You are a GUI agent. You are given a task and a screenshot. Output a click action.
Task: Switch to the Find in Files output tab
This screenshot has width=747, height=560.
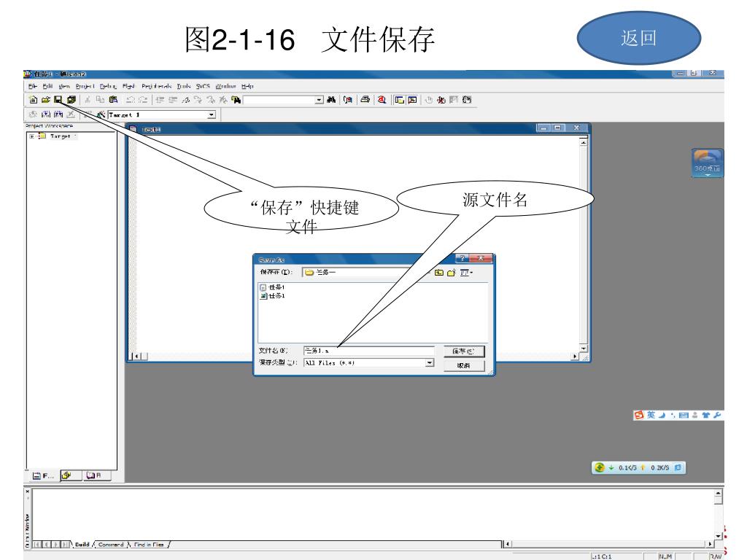pyautogui.click(x=149, y=544)
